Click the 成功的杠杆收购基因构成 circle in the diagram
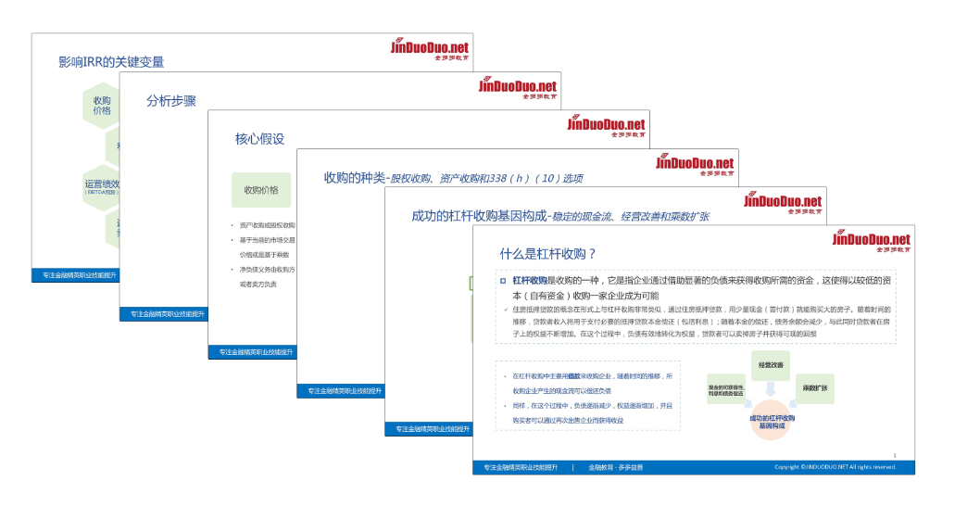 [x=772, y=422]
